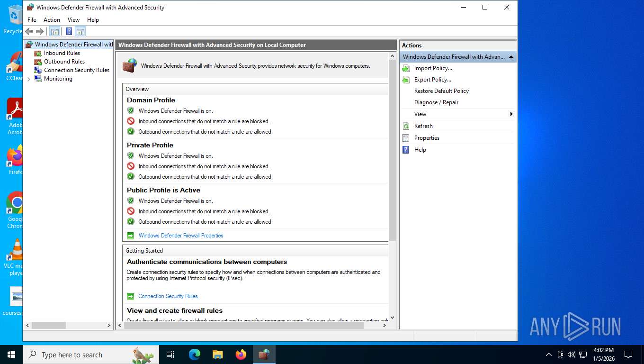Click Import Policy... action text
Screen dimensions: 644x364
click(x=433, y=68)
